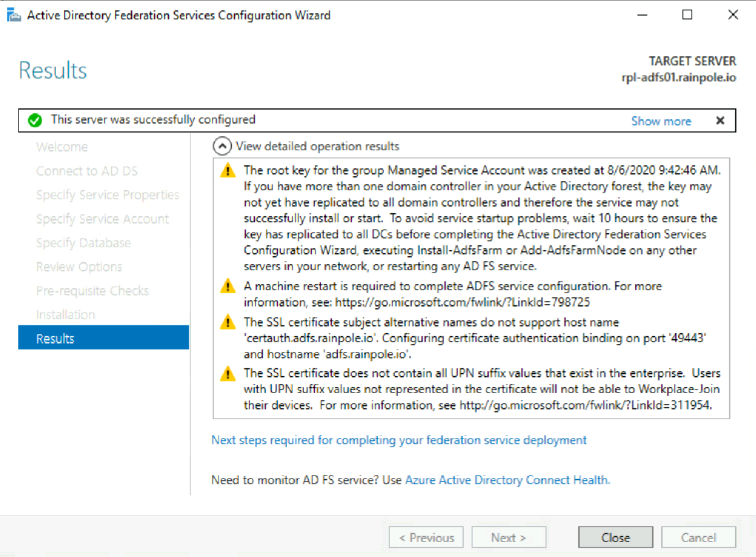Click the Previous button

click(426, 537)
